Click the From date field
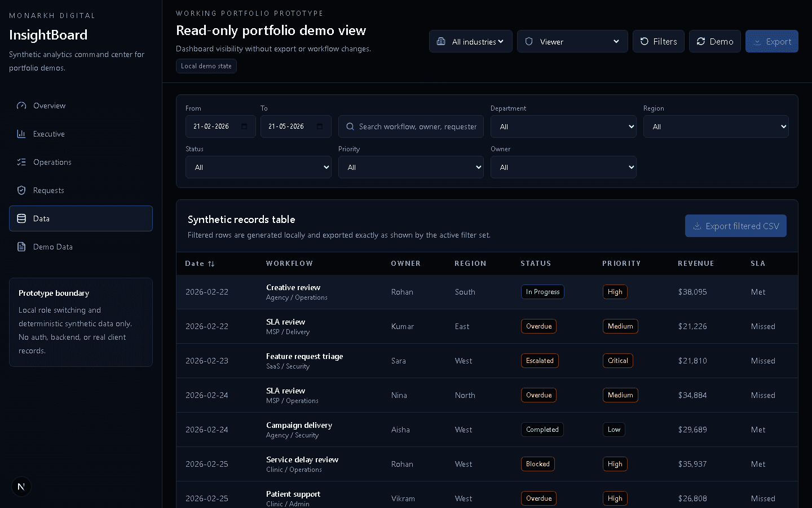Screen dimensions: 812x508 coord(220,126)
